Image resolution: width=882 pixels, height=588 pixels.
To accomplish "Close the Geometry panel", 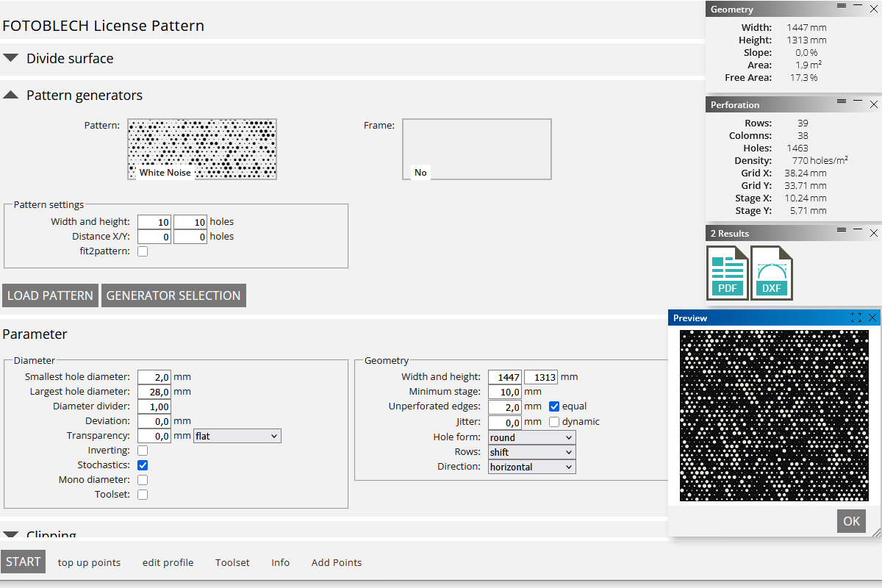I will click(x=874, y=6).
